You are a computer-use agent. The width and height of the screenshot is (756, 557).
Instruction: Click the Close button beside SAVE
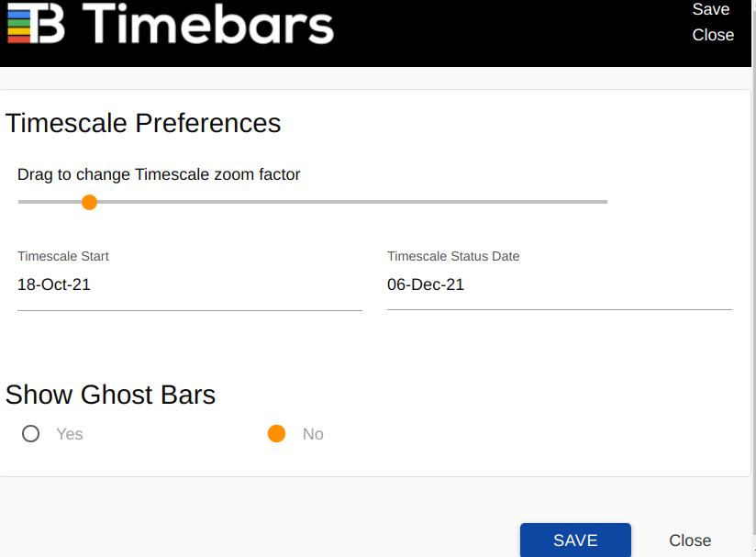tap(690, 540)
